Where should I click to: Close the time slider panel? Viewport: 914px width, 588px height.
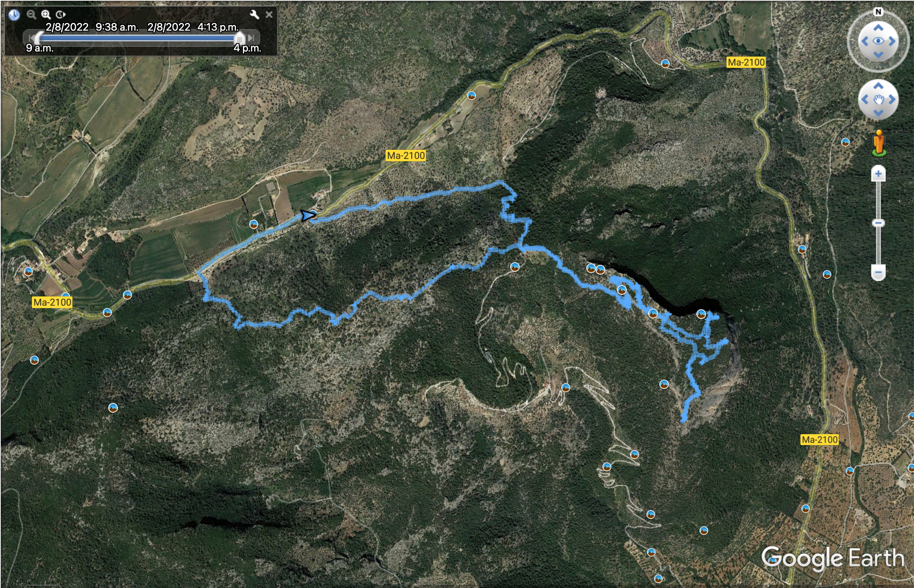pyautogui.click(x=269, y=15)
